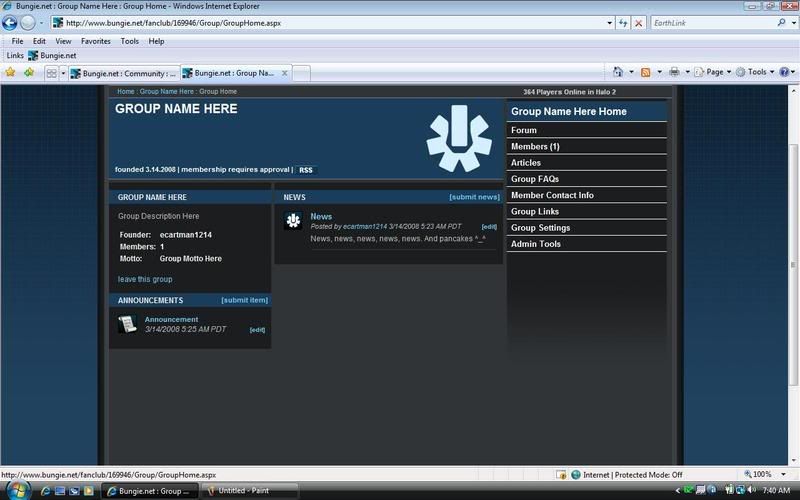Viewport: 800px width, 500px height.
Task: Expand the Page dropdown menu
Action: pyautogui.click(x=714, y=72)
